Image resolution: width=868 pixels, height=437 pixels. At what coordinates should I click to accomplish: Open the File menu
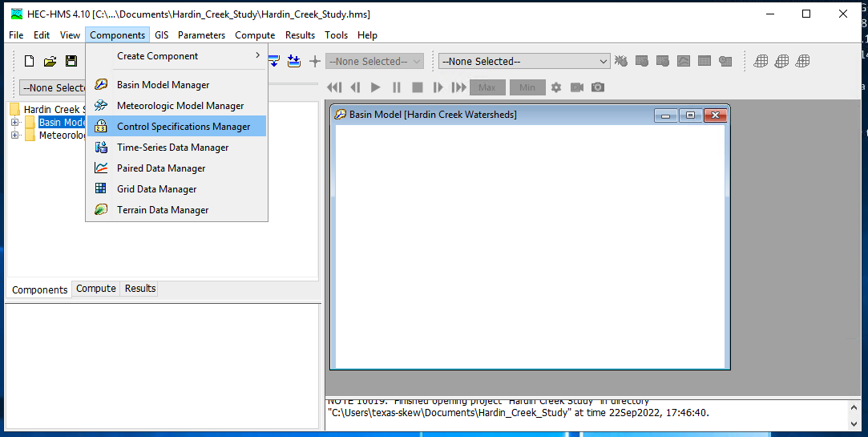[x=16, y=35]
